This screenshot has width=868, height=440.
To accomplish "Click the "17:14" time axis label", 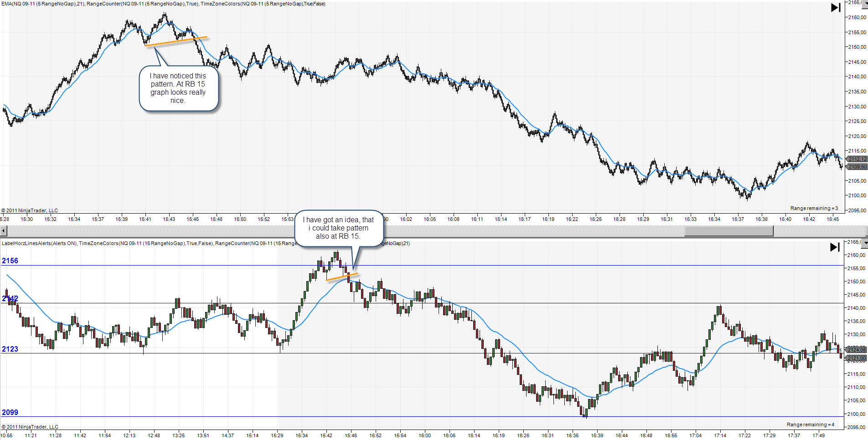I will pyautogui.click(x=720, y=435).
